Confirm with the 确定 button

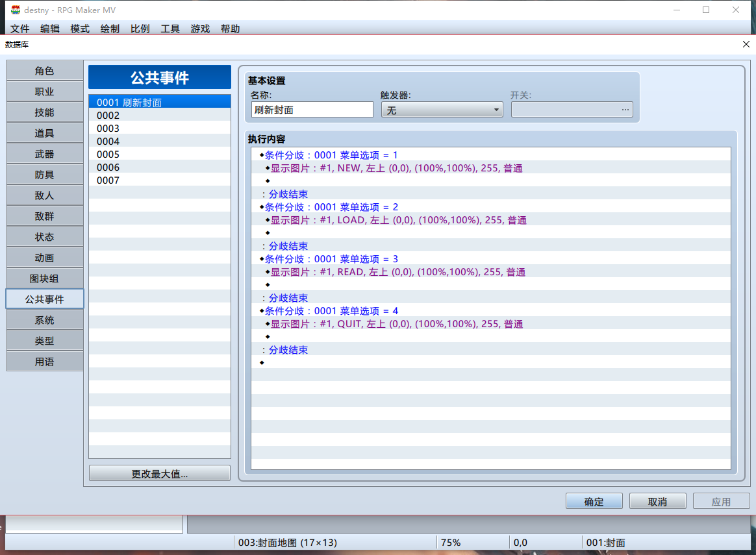(594, 501)
